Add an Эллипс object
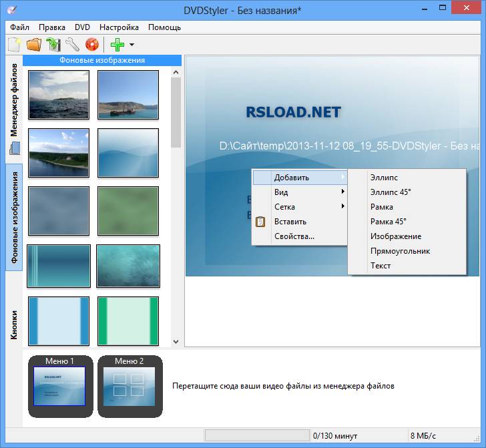Image resolution: width=486 pixels, height=448 pixels. [407, 178]
